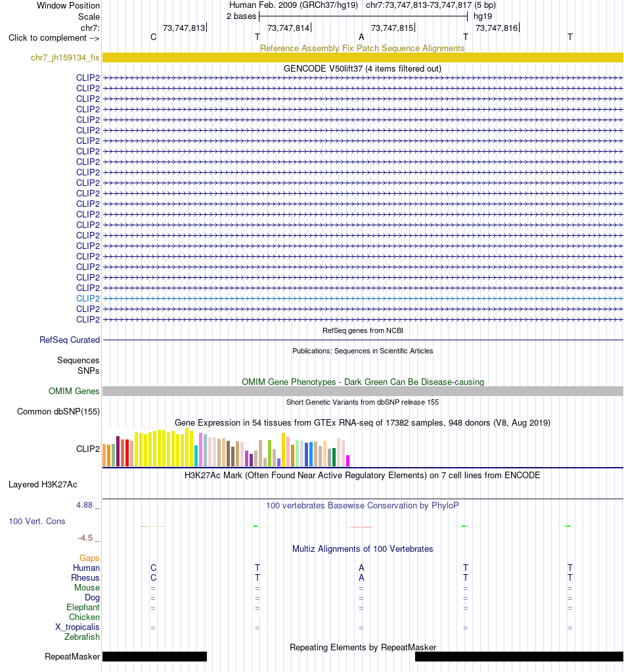
Task: Click the Zebrafish alignment row label
Action: [82, 637]
